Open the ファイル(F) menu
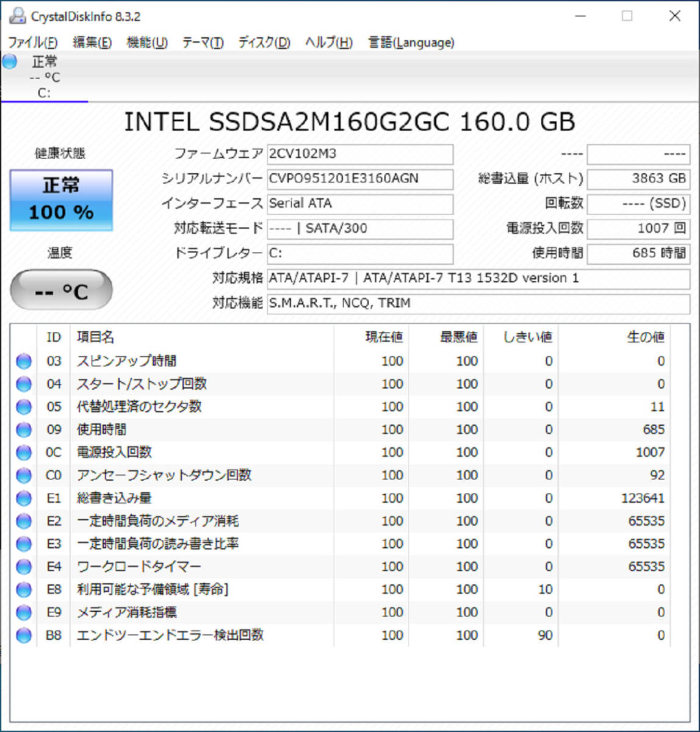This screenshot has width=700, height=732. point(32,43)
